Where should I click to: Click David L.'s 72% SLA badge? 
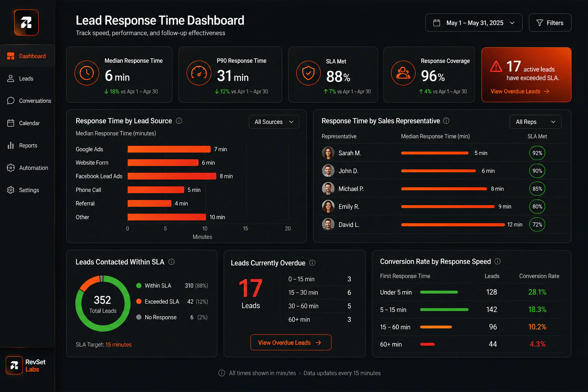pos(537,224)
